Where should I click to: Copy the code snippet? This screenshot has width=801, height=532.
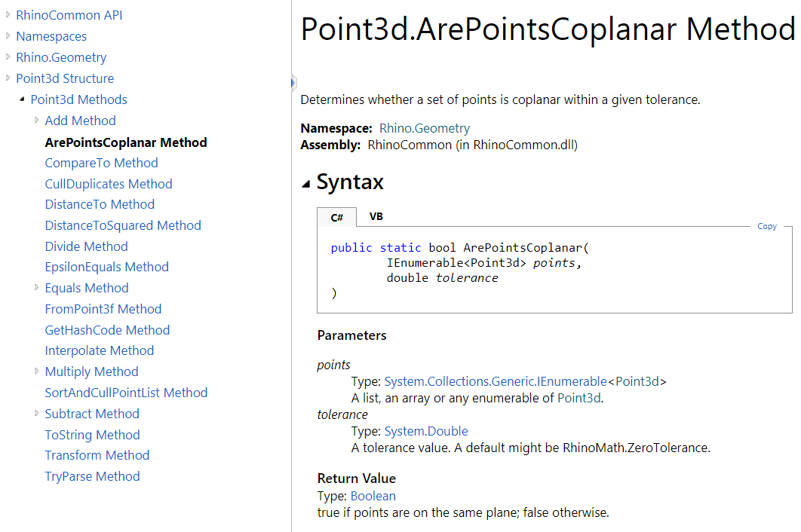pyautogui.click(x=766, y=226)
